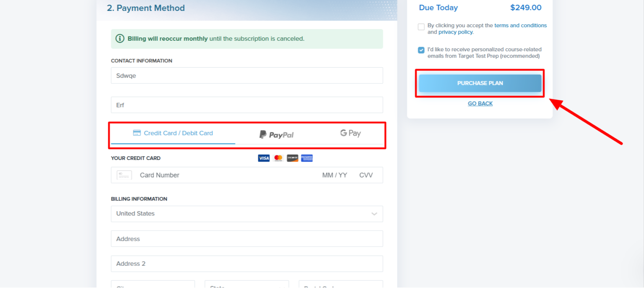This screenshot has width=644, height=301.
Task: Accept the terms and conditions checkbox
Action: click(x=421, y=27)
